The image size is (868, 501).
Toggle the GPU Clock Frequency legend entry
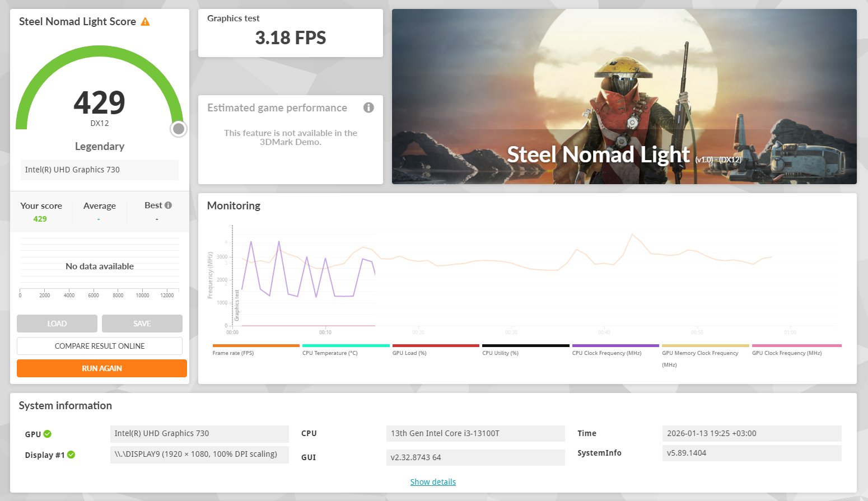(x=797, y=349)
